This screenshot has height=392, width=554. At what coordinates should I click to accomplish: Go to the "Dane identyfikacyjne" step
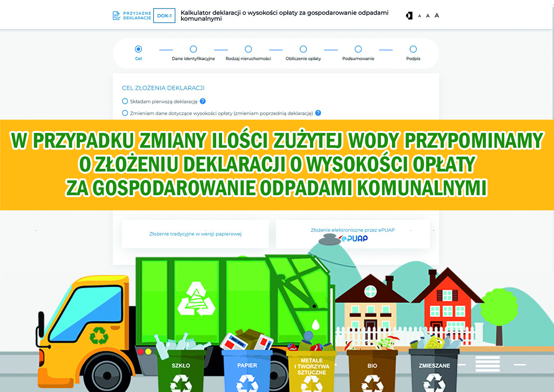coord(193,49)
